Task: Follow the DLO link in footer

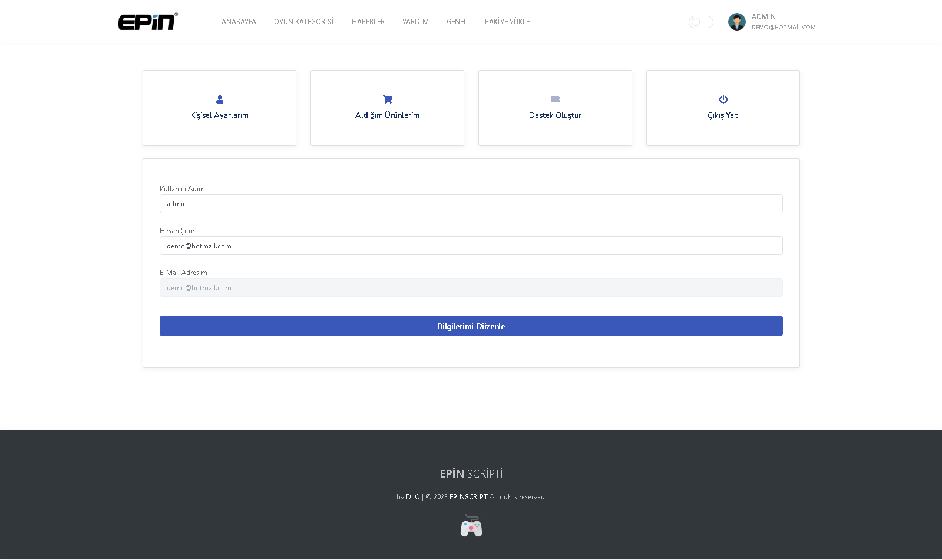Action: pos(413,497)
